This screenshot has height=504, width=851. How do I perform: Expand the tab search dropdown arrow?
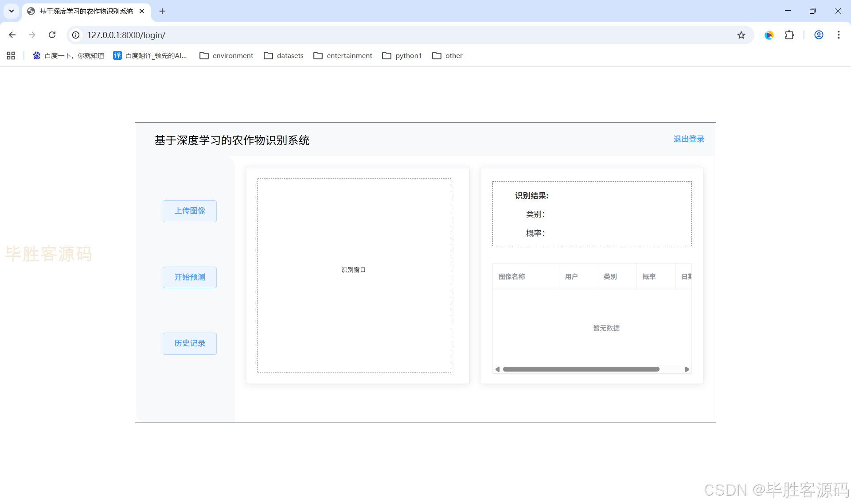coord(12,11)
